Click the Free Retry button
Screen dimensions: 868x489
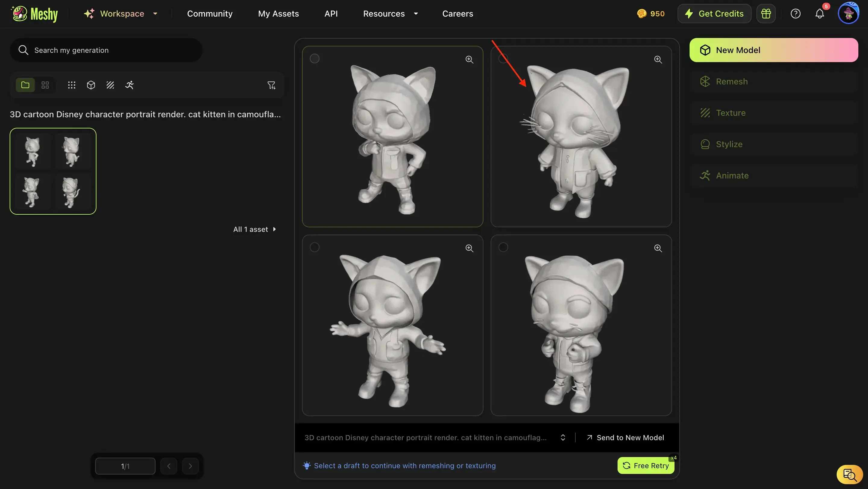coord(645,465)
